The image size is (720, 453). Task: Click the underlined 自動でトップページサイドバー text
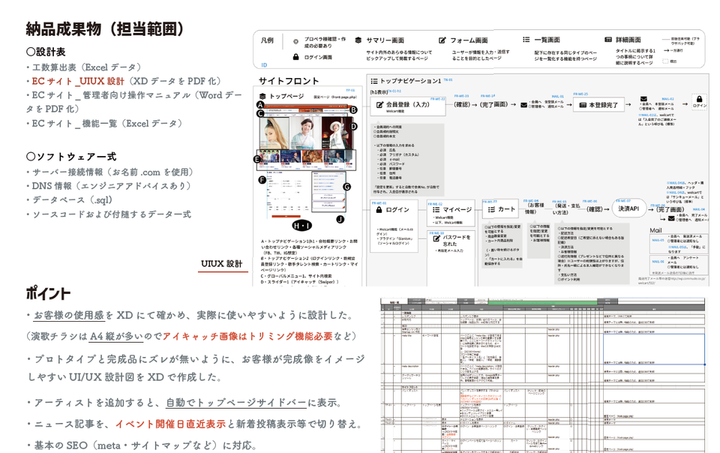[236, 403]
